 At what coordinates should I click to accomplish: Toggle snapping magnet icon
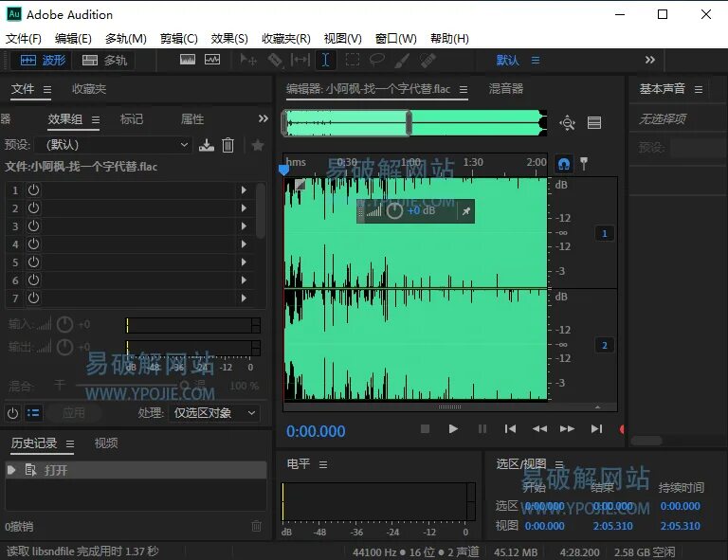[564, 164]
